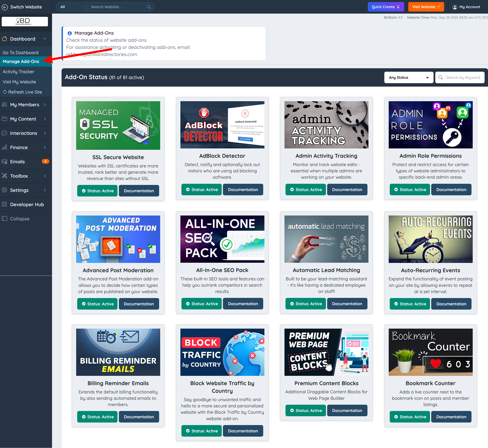Screen dimensions: 488x448
Task: Toggle AdBlock Detector Status: Active button
Action: [x=201, y=190]
